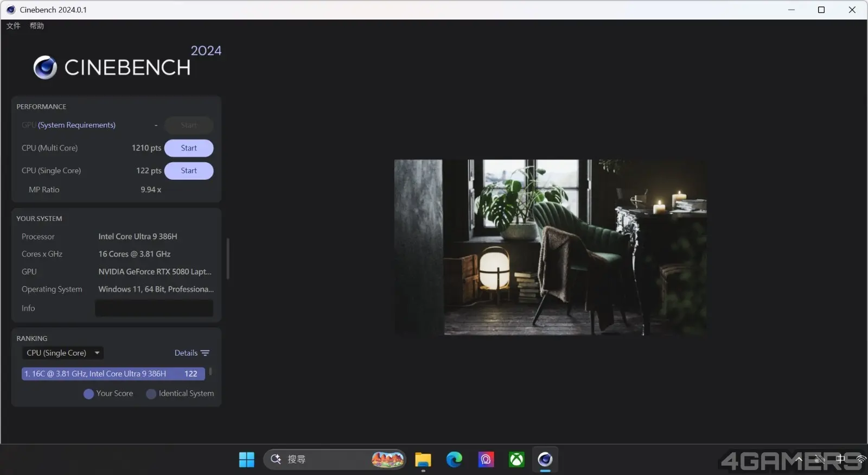Click the processor name Intel Core Ultra 9 386H

coord(138,237)
